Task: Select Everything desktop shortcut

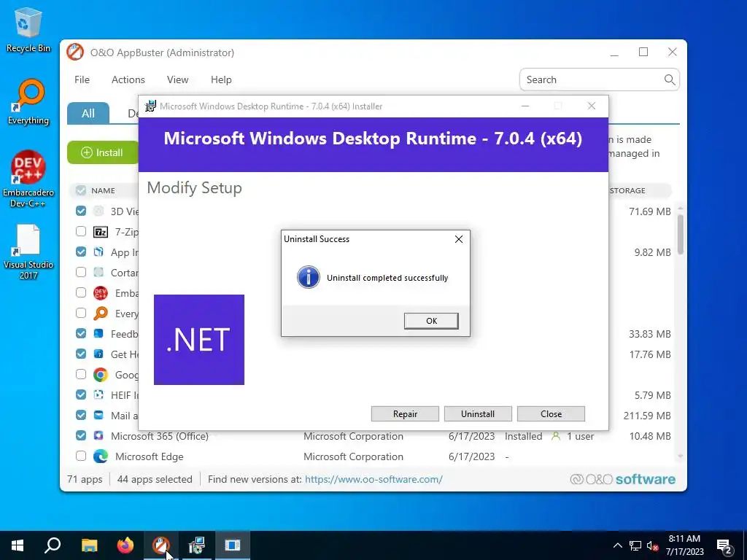Action: [x=28, y=102]
